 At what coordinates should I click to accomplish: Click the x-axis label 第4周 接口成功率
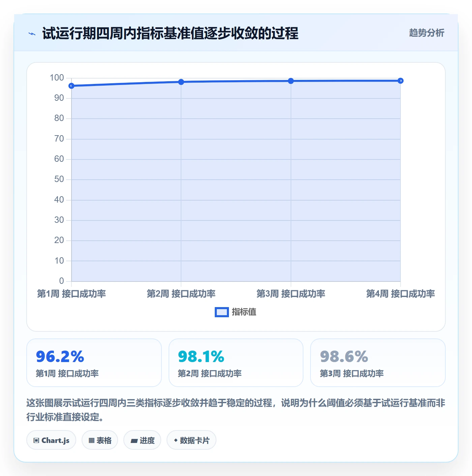[401, 294]
